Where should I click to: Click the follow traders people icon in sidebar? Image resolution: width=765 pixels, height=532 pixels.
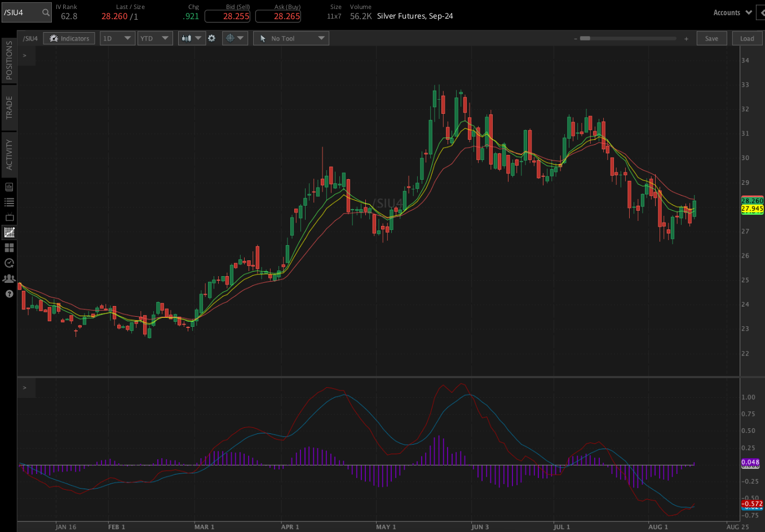[8, 278]
